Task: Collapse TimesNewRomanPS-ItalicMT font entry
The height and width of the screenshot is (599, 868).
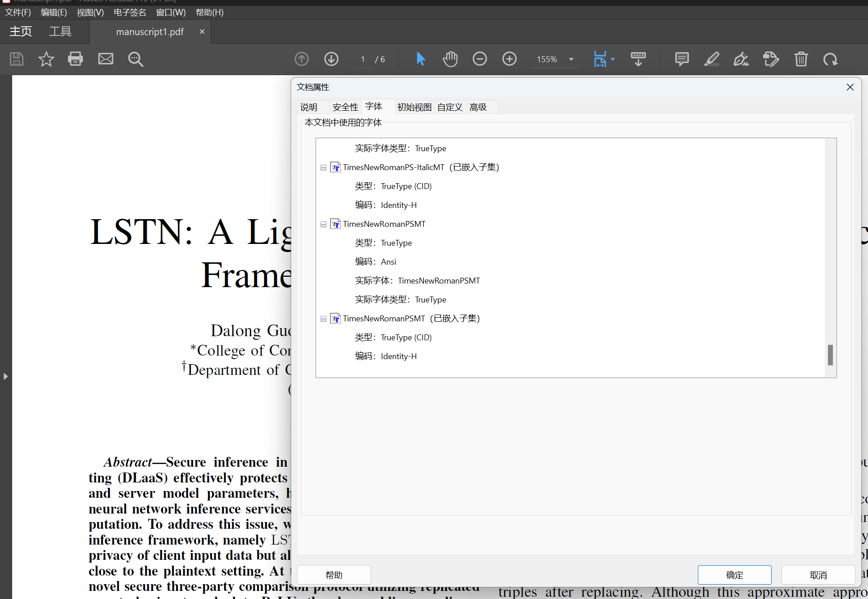Action: [323, 167]
